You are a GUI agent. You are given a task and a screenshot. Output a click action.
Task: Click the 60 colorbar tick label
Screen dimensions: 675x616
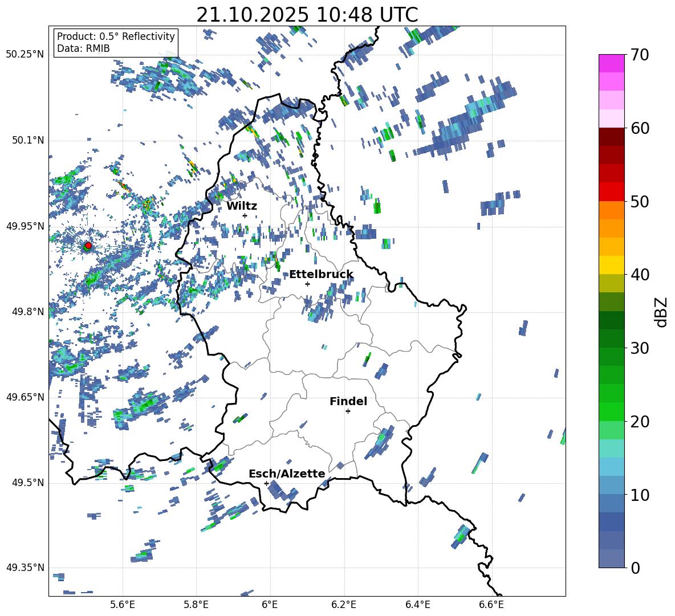640,128
